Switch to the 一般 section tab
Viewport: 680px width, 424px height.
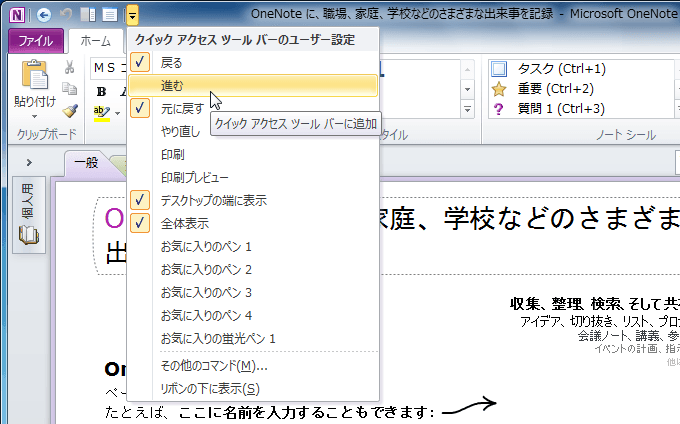coord(86,163)
